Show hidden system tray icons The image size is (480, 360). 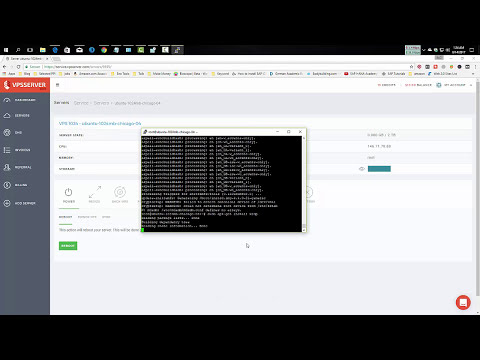pos(424,50)
